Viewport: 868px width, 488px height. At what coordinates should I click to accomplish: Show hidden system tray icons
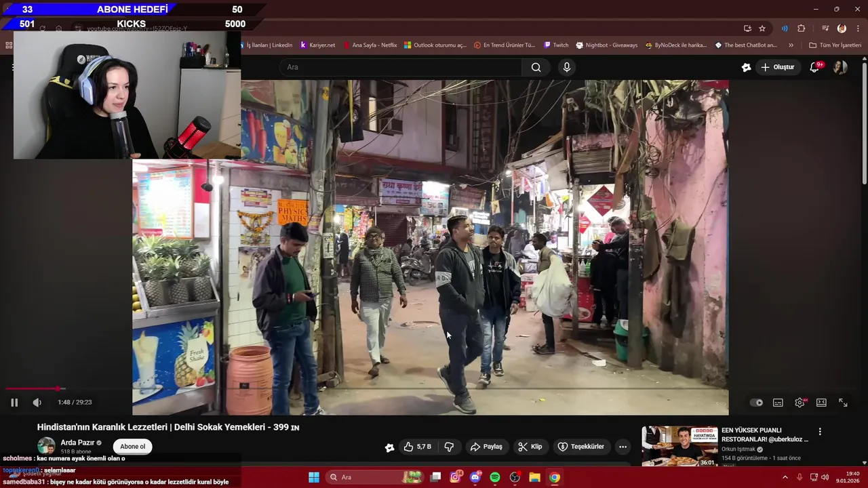pos(785,477)
